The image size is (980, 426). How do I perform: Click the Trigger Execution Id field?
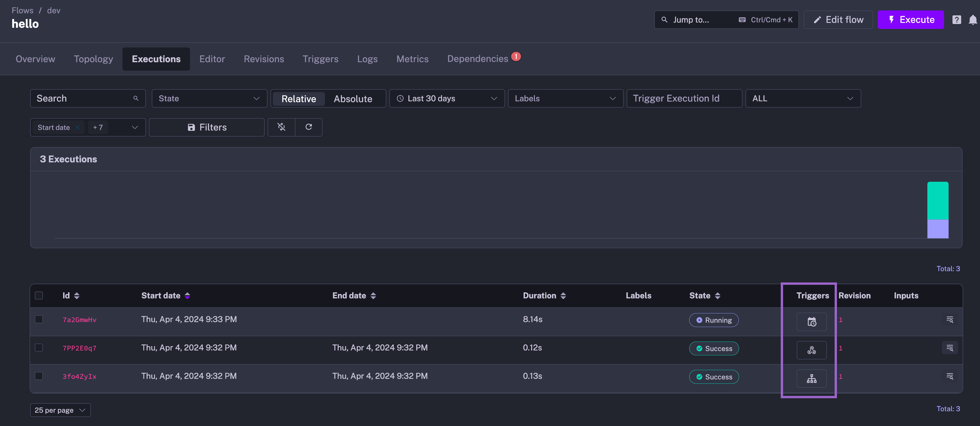[x=684, y=98]
